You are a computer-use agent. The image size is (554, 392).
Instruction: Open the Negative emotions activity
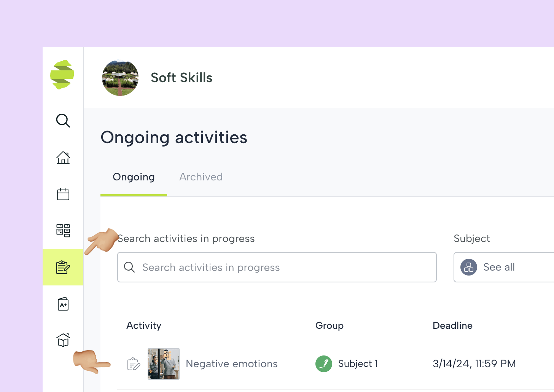point(231,364)
